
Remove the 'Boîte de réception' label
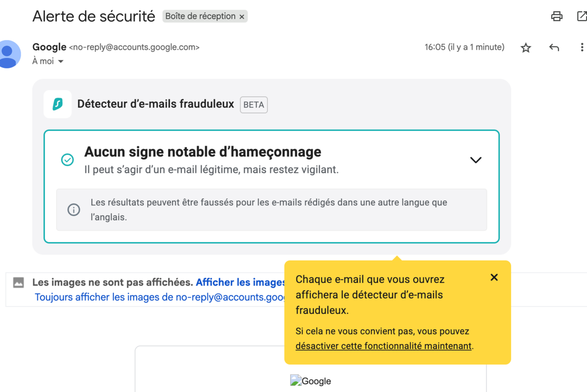pyautogui.click(x=242, y=16)
